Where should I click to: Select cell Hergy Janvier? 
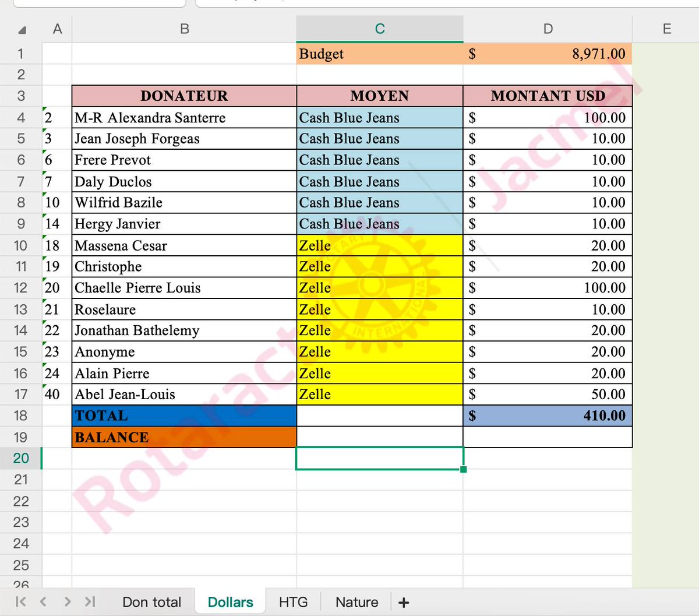184,224
